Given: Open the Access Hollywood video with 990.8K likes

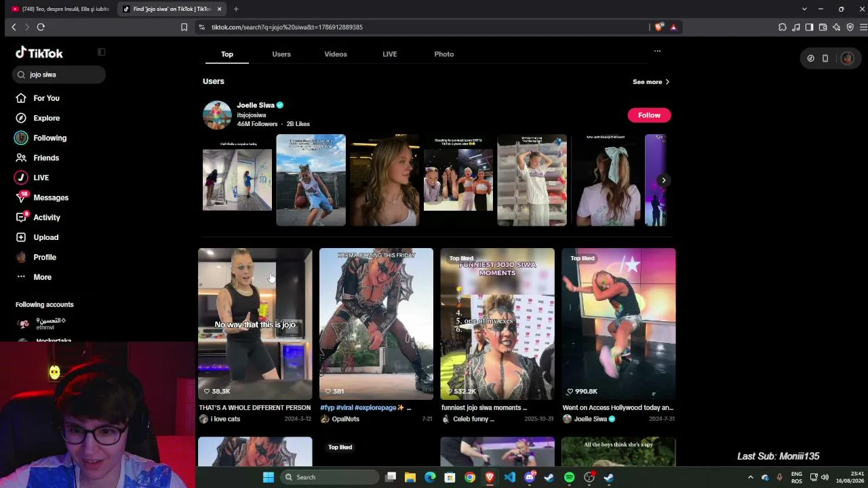Looking at the screenshot, I should pyautogui.click(x=618, y=324).
